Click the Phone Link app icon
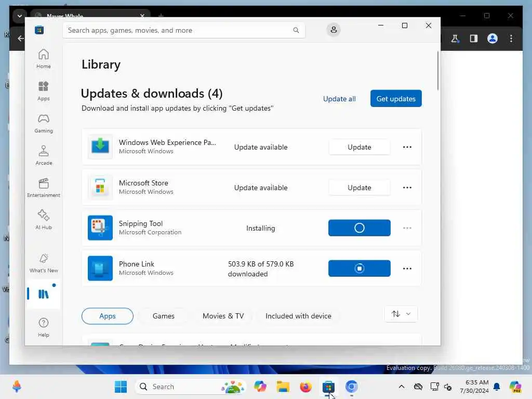This screenshot has width=532, height=399. tap(100, 269)
